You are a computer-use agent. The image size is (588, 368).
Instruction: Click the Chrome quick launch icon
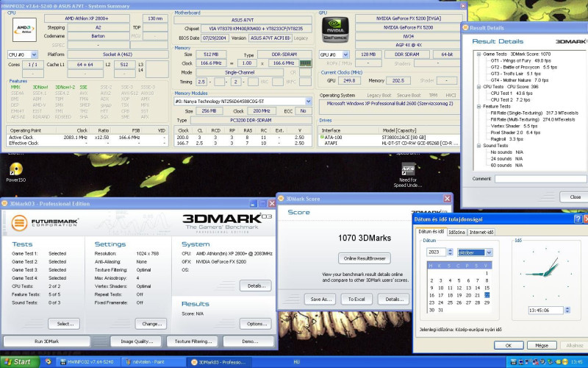tap(48, 362)
